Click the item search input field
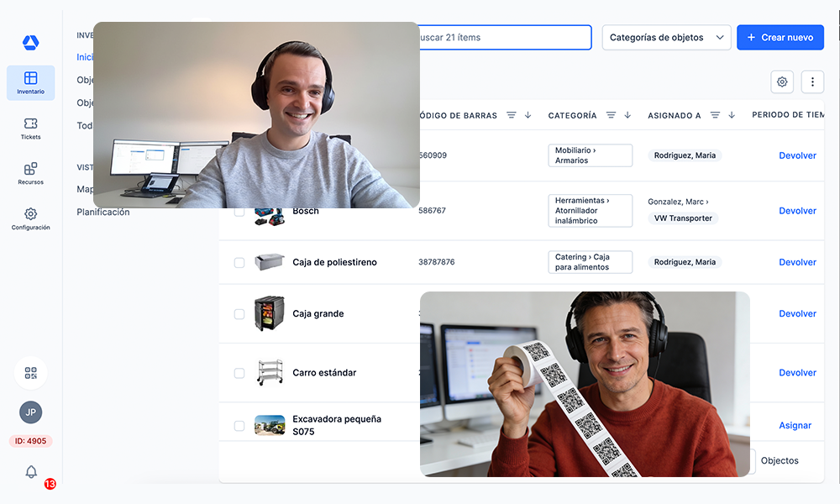The height and width of the screenshot is (504, 840). click(x=504, y=38)
